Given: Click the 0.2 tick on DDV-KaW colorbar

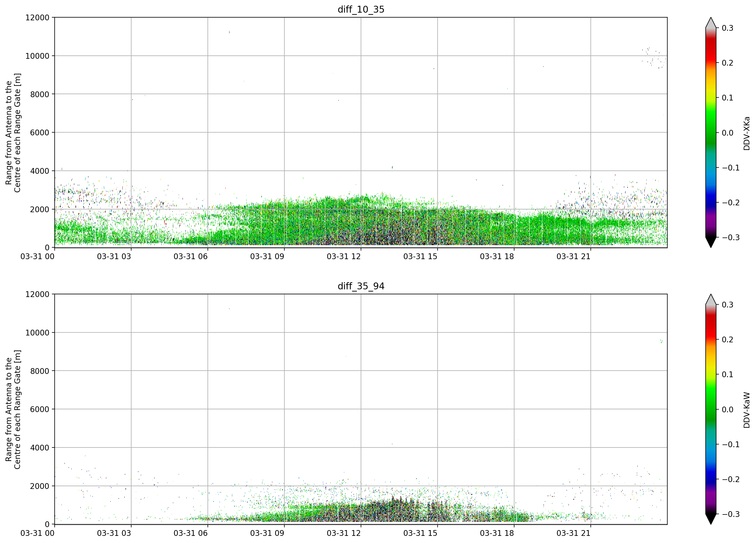Looking at the screenshot, I should (727, 340).
